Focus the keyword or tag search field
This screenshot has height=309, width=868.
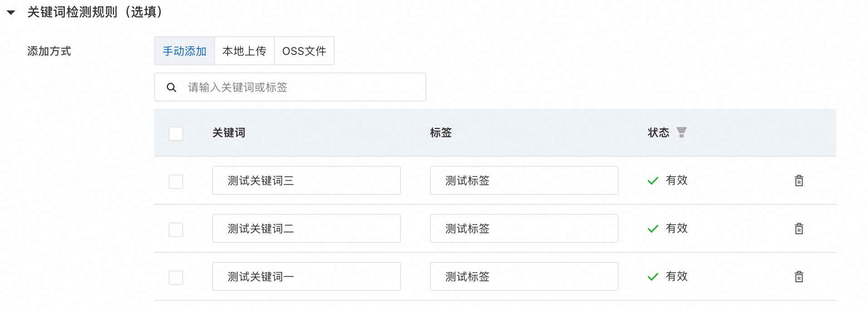[299, 87]
